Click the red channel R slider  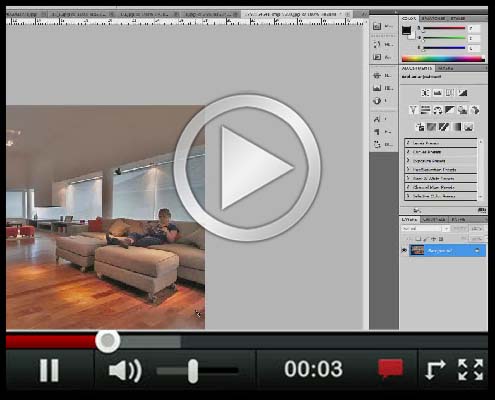(x=443, y=29)
